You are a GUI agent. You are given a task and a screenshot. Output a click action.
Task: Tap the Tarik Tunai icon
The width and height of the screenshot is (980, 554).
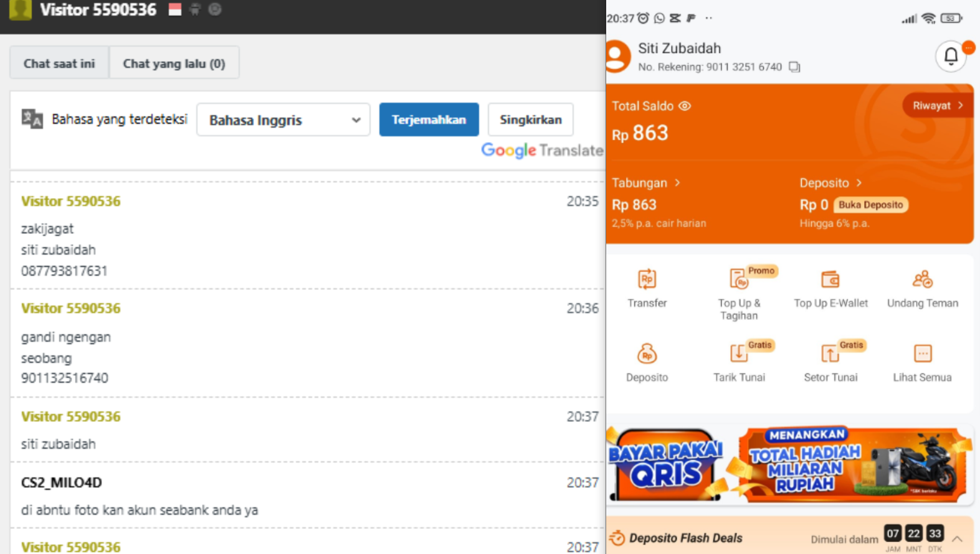tap(738, 354)
